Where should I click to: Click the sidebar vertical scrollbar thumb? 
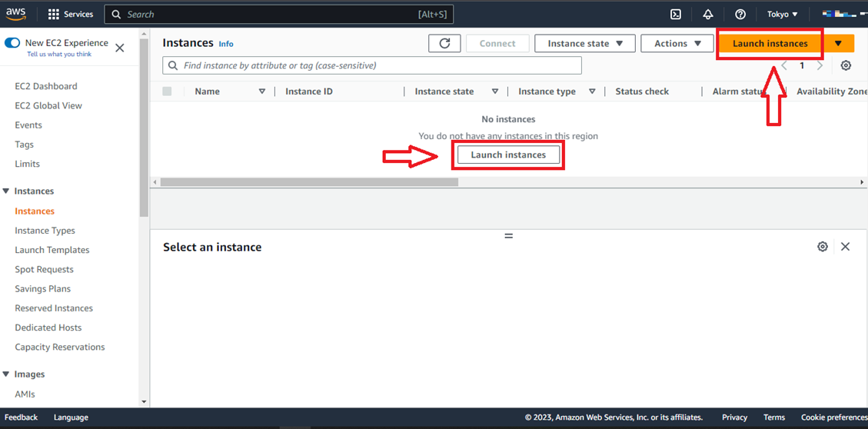click(x=144, y=128)
